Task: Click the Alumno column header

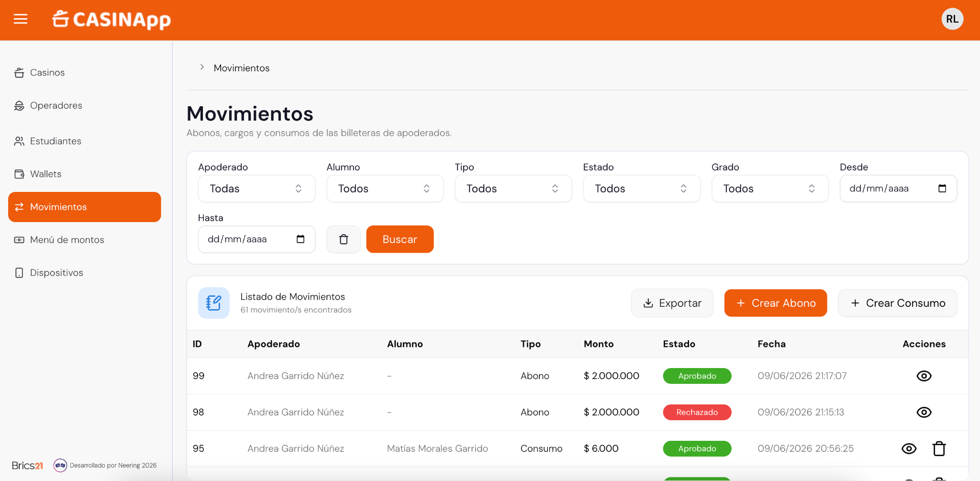Action: pyautogui.click(x=405, y=344)
